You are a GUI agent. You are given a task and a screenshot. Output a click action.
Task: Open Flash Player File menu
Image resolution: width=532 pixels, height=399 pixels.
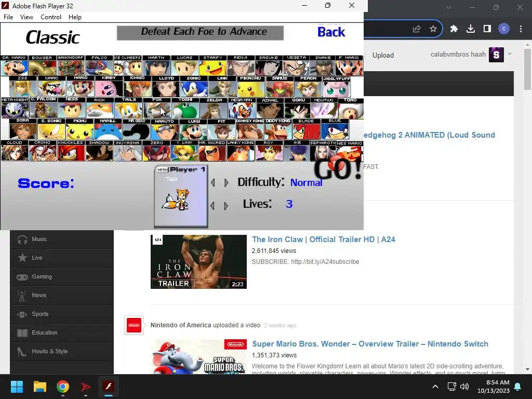pos(8,17)
